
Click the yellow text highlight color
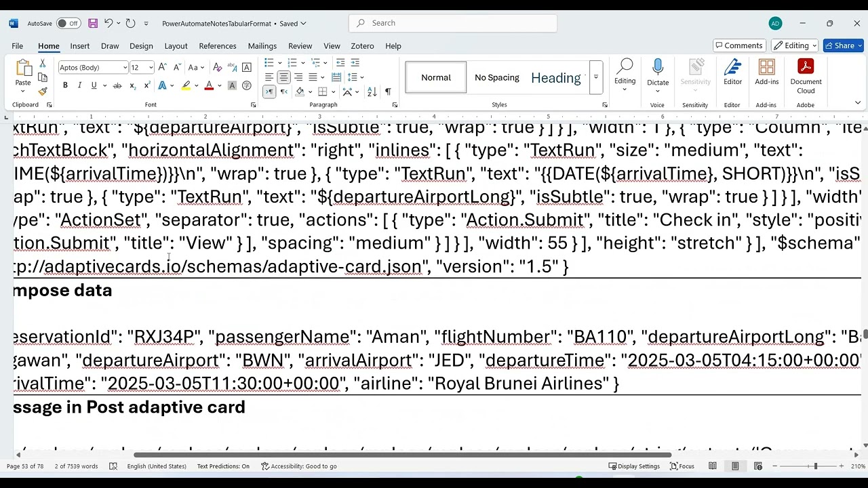coord(185,85)
